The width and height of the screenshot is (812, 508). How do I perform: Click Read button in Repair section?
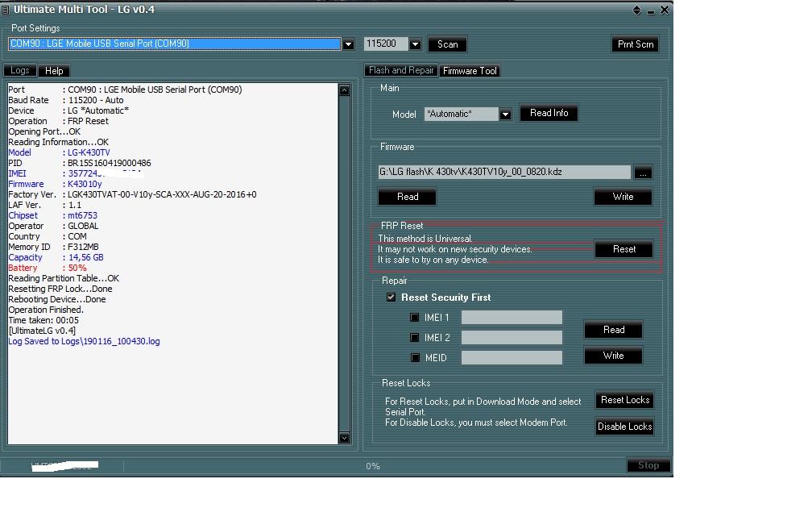pyautogui.click(x=614, y=331)
